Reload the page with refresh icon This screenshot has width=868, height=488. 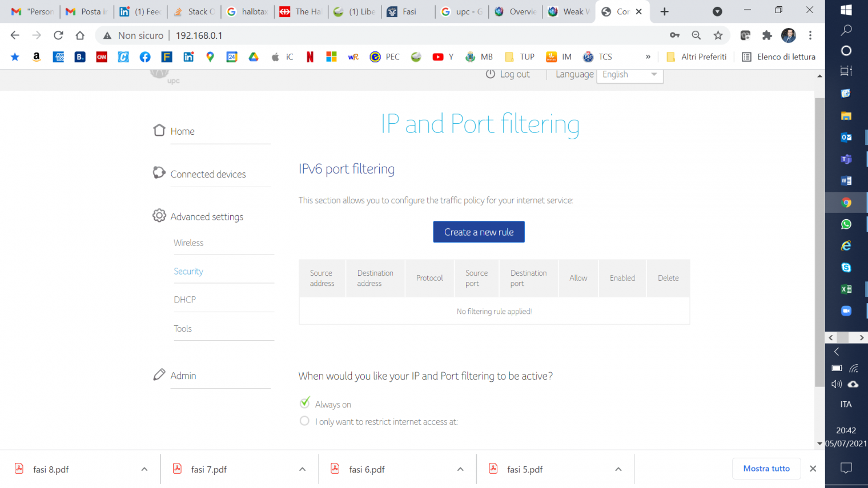pyautogui.click(x=58, y=35)
